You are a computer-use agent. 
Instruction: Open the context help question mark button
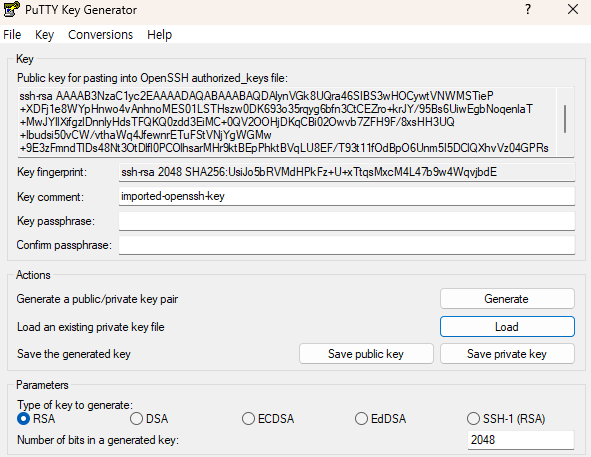[x=528, y=9]
